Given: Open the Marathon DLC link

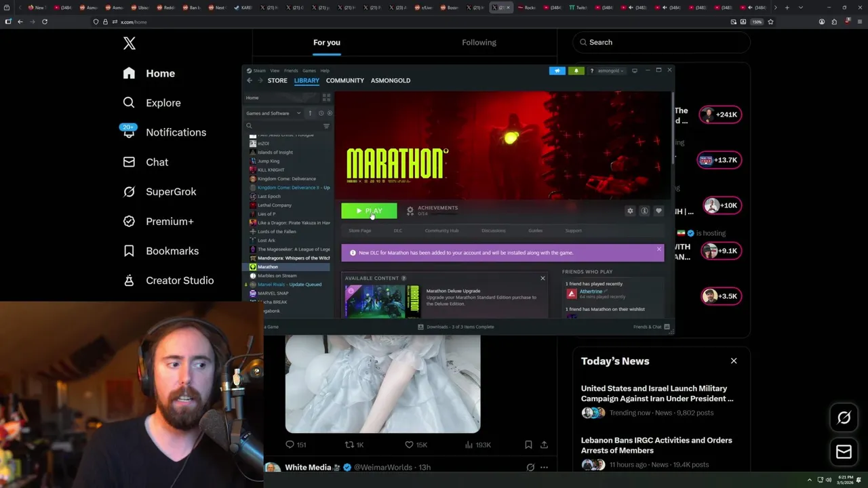Looking at the screenshot, I should (398, 231).
